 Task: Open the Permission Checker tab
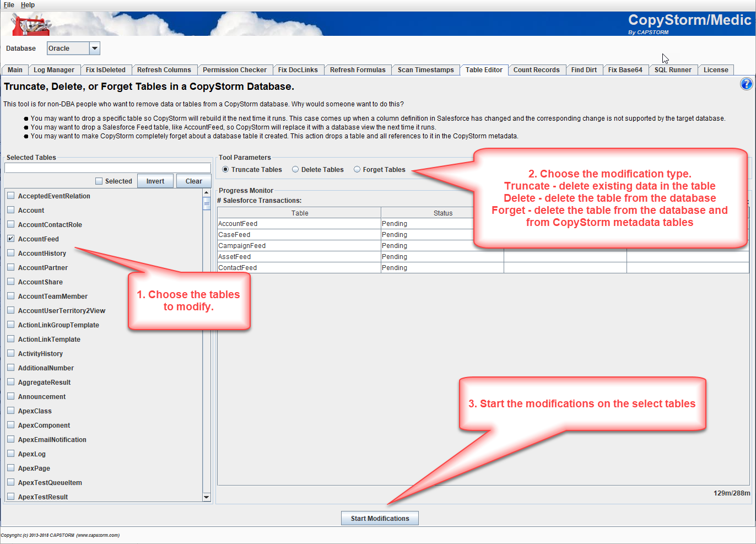pos(235,70)
